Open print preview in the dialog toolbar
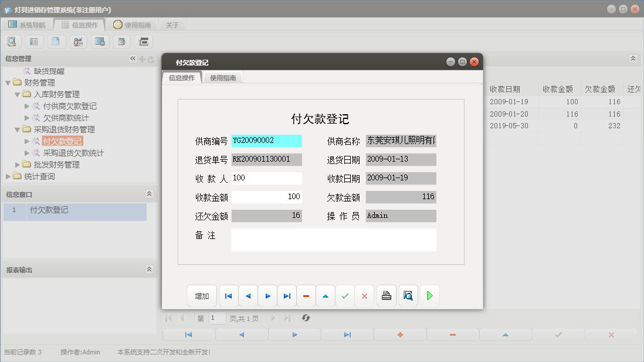The image size is (644, 362). (x=407, y=295)
